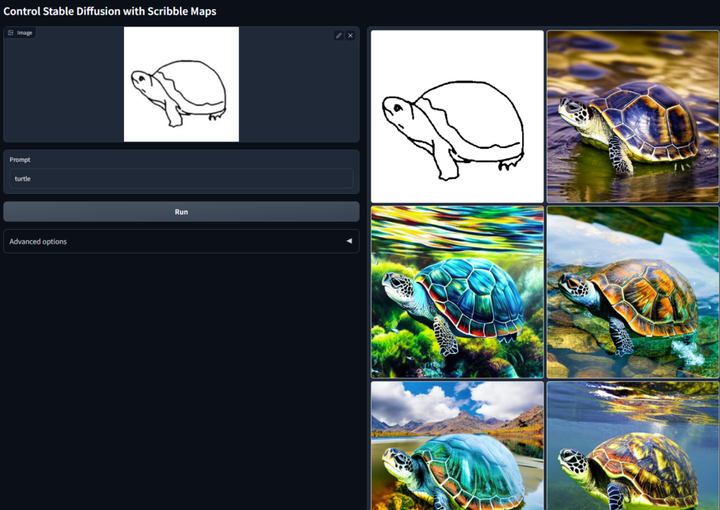Image resolution: width=720 pixels, height=510 pixels.
Task: Click the 'Prompt' field label
Action: pos(20,160)
